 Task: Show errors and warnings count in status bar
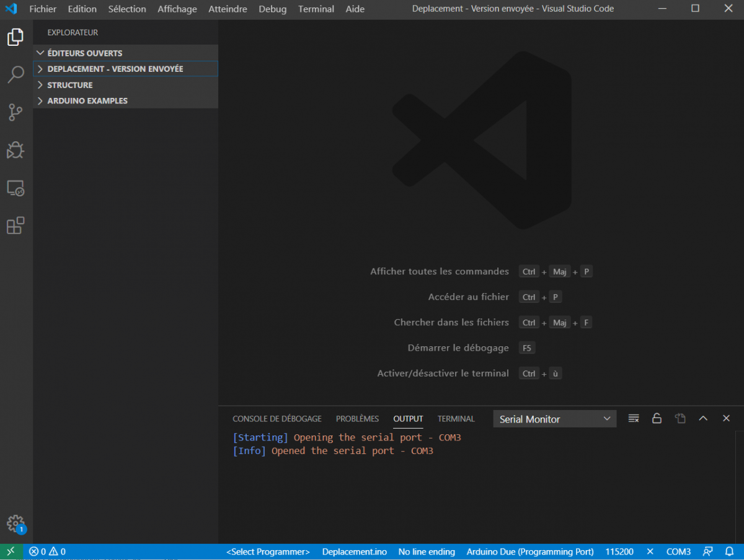coord(47,552)
